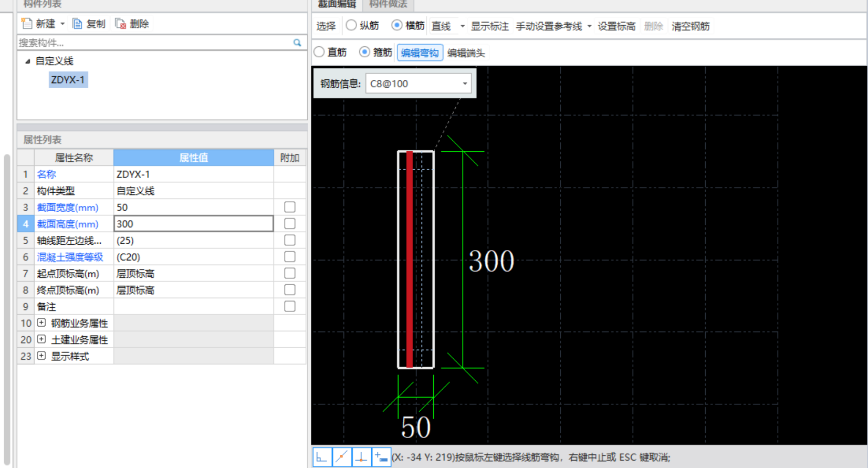Screen dimensions: 868x468
Task: Click the 属性名称 column header
Action: (74, 158)
